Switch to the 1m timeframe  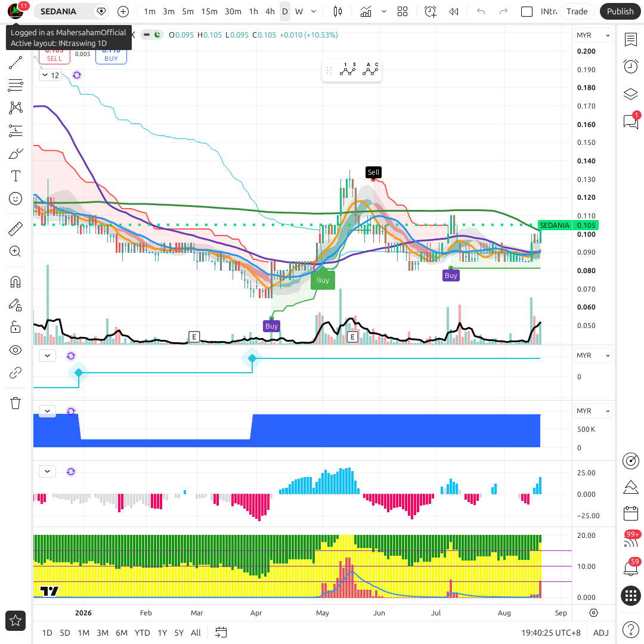(x=150, y=11)
